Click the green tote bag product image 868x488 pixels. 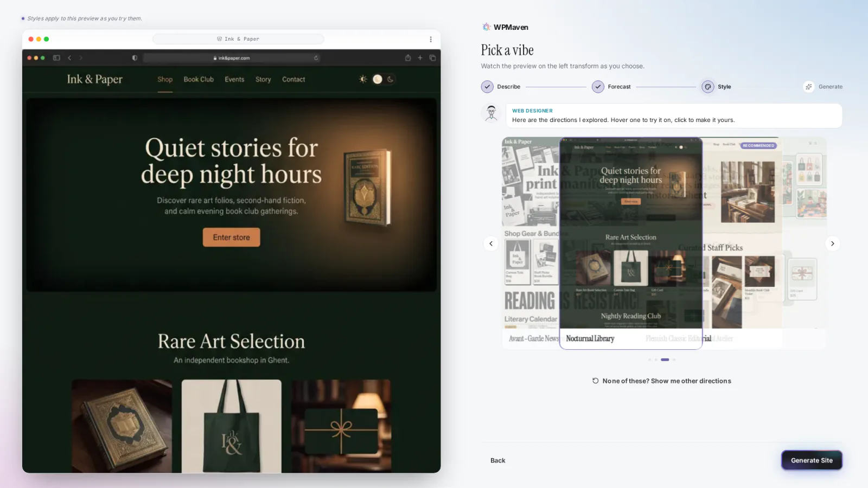pyautogui.click(x=232, y=426)
